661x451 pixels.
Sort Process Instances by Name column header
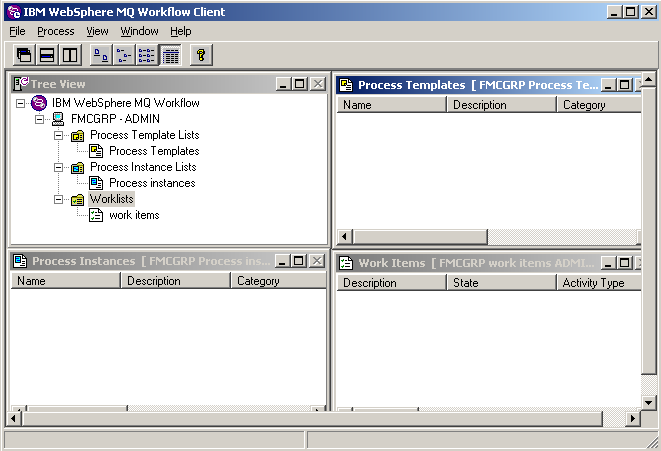(x=65, y=281)
